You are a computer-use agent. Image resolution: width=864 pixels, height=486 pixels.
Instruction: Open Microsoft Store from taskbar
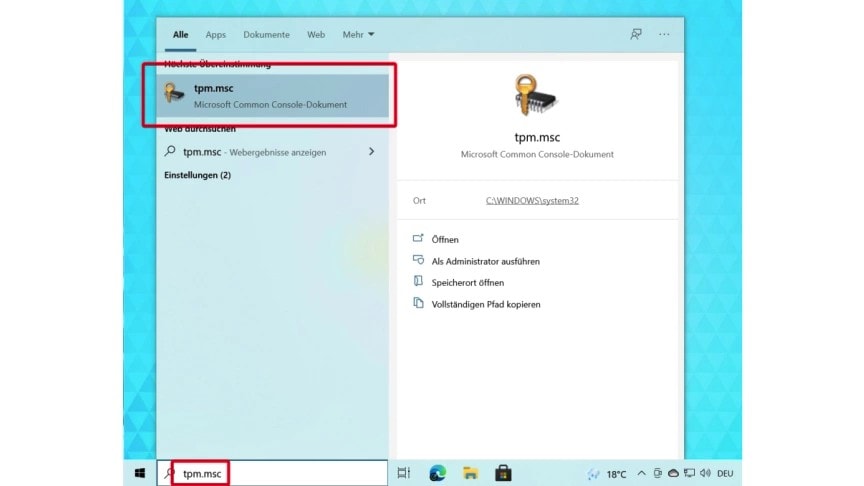click(x=504, y=473)
